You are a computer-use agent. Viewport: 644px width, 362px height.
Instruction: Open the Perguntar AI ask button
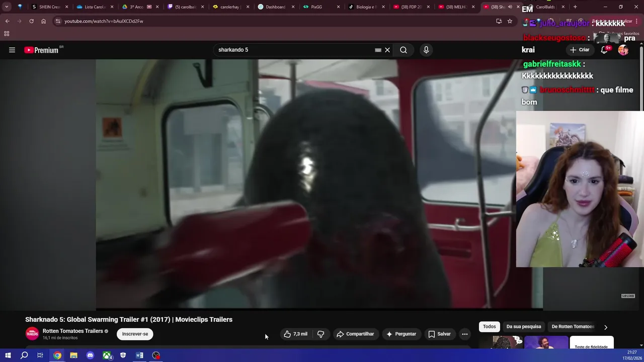click(x=401, y=334)
